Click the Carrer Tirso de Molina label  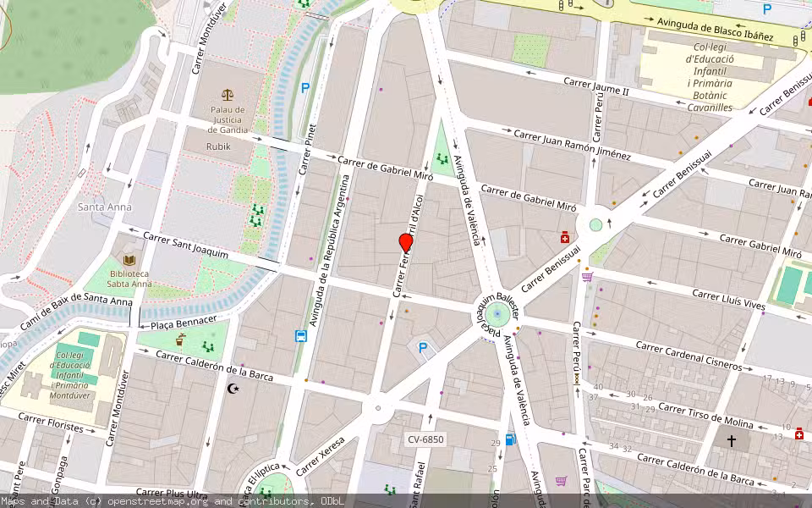(705, 415)
